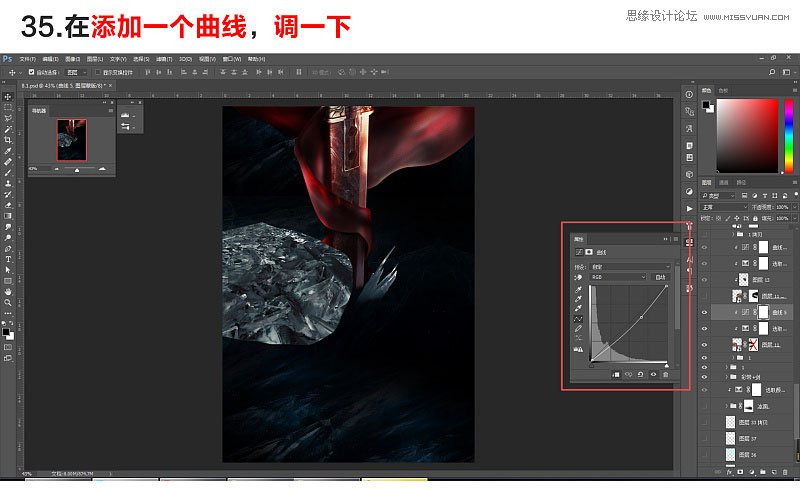This screenshot has width=800, height=489.
Task: Open the auto-select target dropdown
Action: (78, 72)
